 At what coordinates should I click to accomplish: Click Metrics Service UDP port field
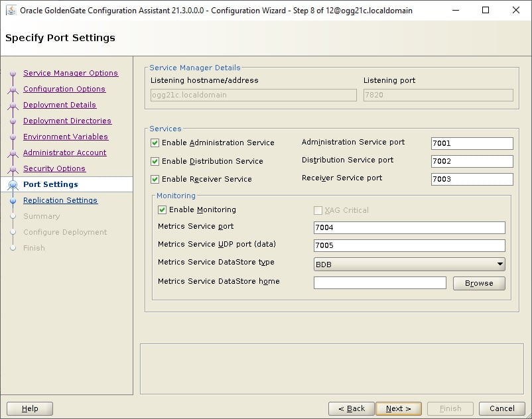(x=409, y=245)
